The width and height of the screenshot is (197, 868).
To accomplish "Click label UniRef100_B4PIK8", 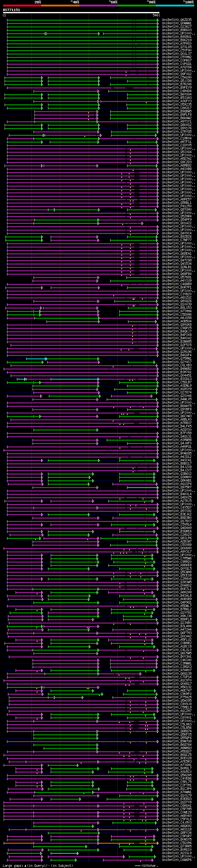I will click(177, 335).
